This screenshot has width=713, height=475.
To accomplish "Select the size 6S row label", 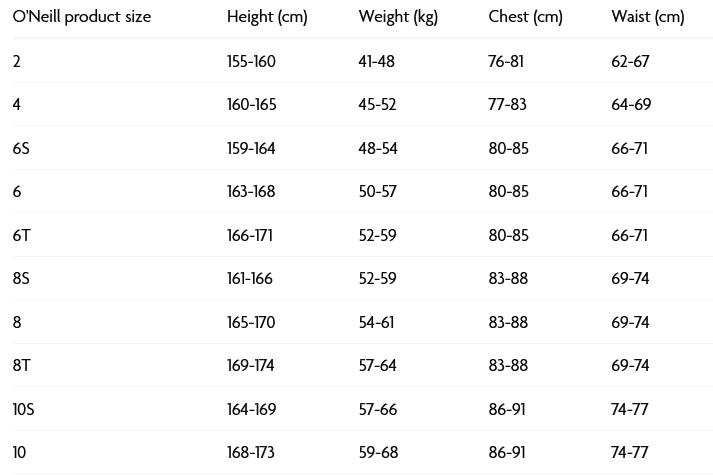I will tap(22, 148).
